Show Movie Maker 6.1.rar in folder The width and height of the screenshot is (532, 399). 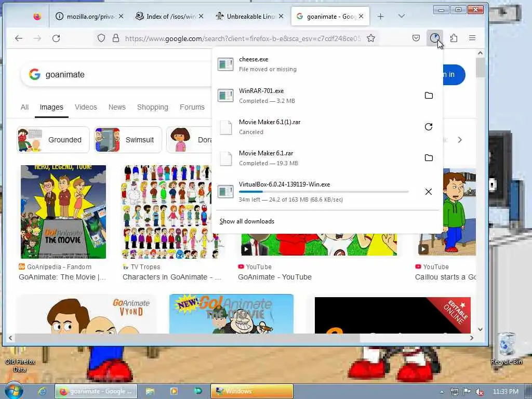pyautogui.click(x=429, y=158)
